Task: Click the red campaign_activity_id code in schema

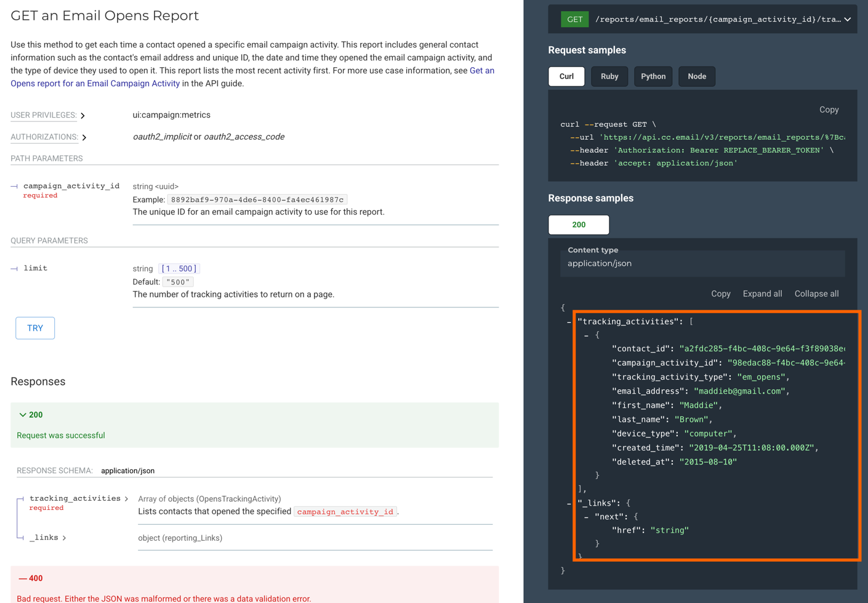Action: (345, 512)
